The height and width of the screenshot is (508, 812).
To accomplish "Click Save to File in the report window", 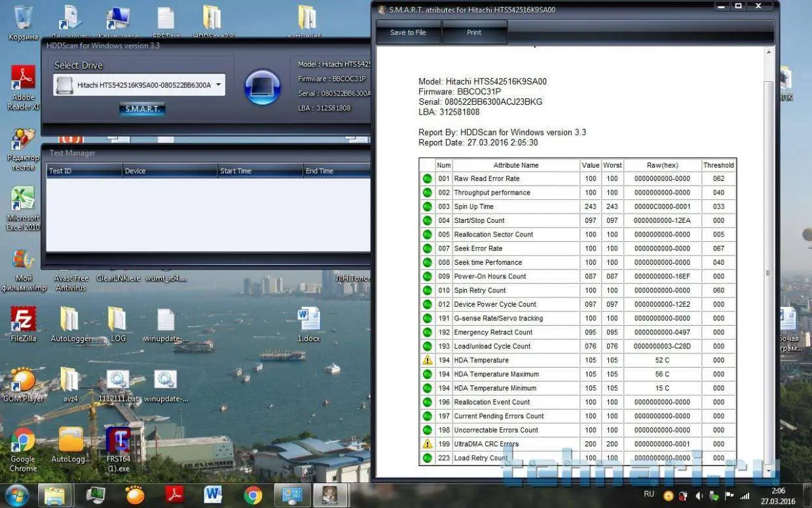I will [408, 32].
